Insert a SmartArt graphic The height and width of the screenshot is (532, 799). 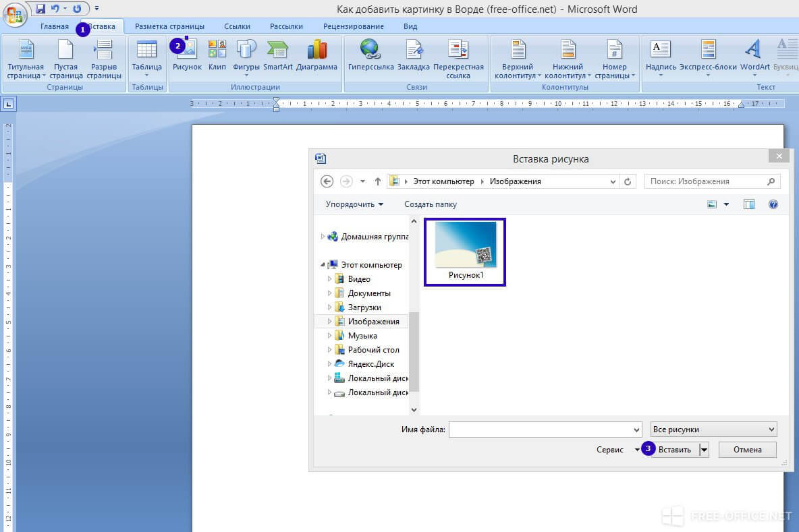(278, 56)
